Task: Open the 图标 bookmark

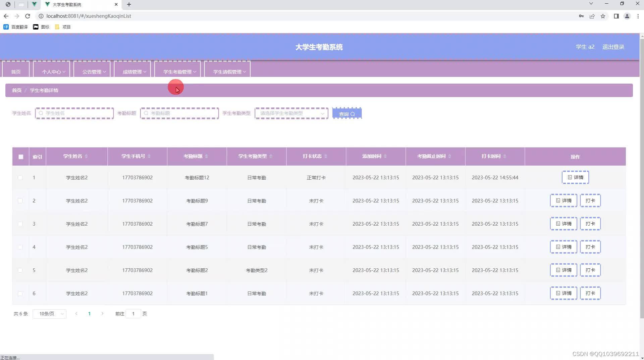Action: [41, 27]
